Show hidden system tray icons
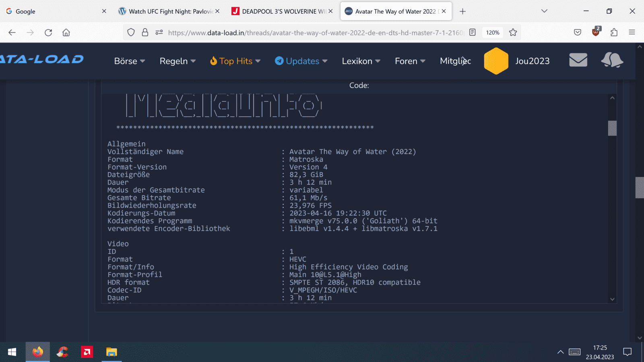Image resolution: width=644 pixels, height=362 pixels. (560, 352)
